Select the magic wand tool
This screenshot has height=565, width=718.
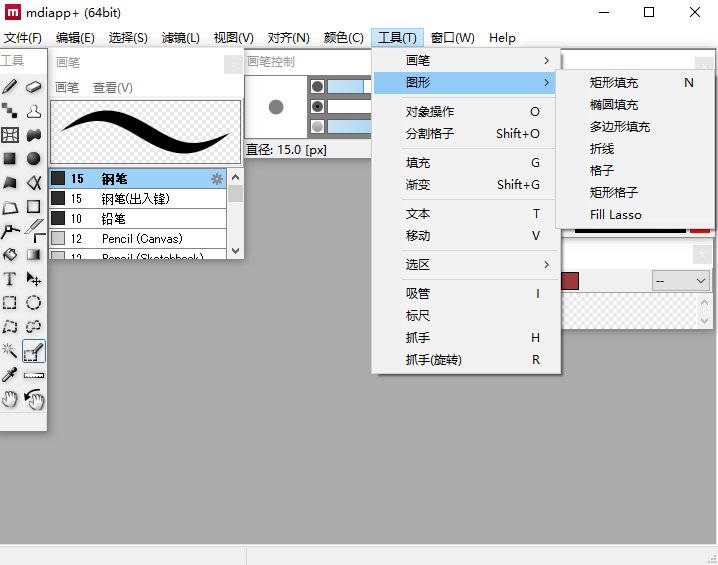(x=10, y=351)
